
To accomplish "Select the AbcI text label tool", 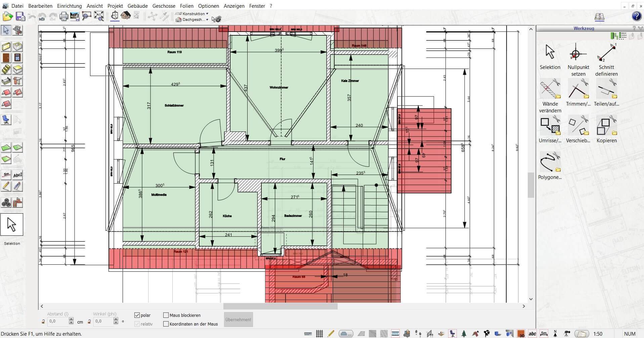I will [x=17, y=175].
